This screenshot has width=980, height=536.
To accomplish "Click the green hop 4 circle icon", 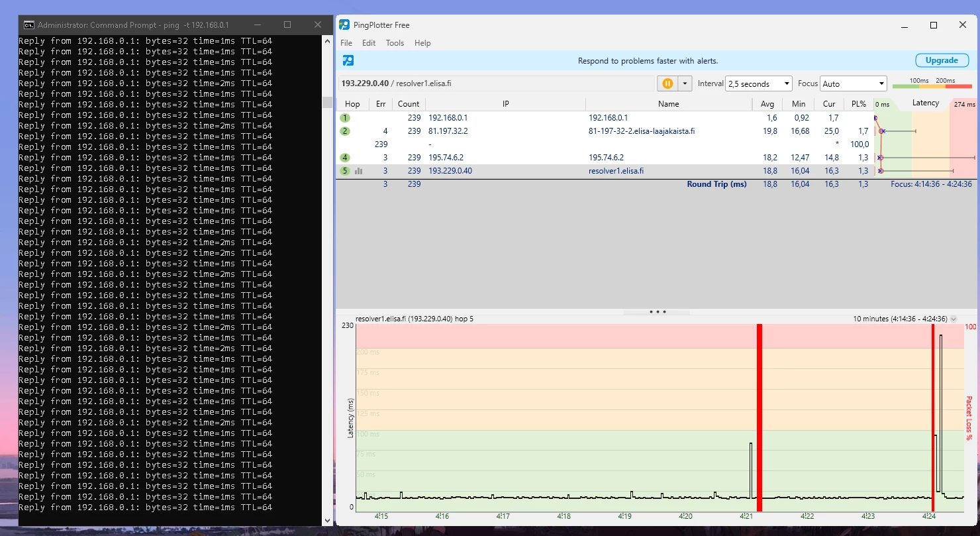I will click(x=345, y=158).
